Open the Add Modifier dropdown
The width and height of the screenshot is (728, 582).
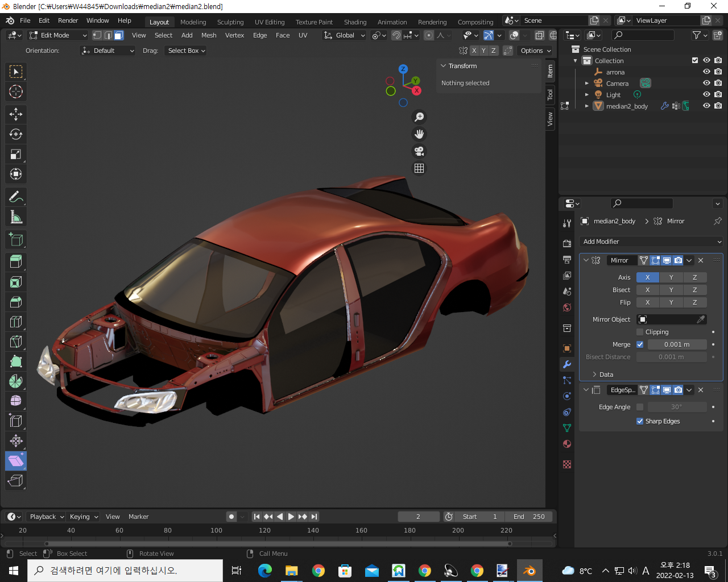(x=651, y=242)
